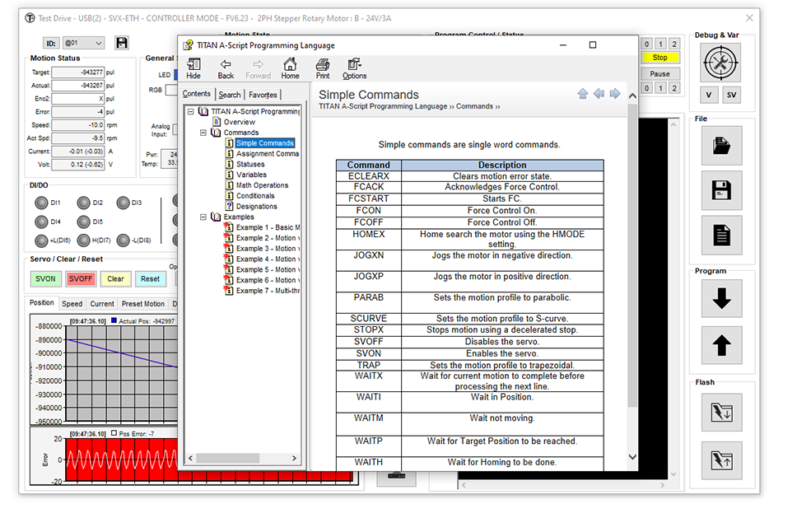This screenshot has height=532, width=797.
Task: Print the help topic using Print icon
Action: (x=323, y=68)
